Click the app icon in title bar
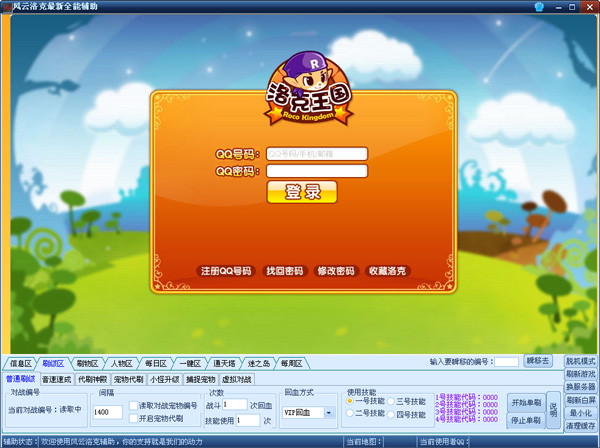 point(7,7)
